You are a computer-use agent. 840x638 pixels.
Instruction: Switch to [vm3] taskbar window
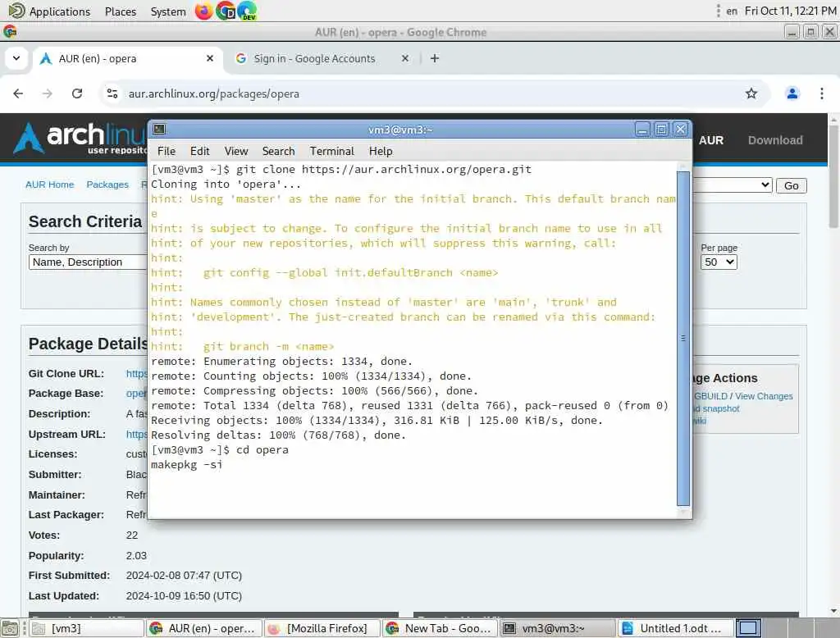pyautogui.click(x=85, y=628)
